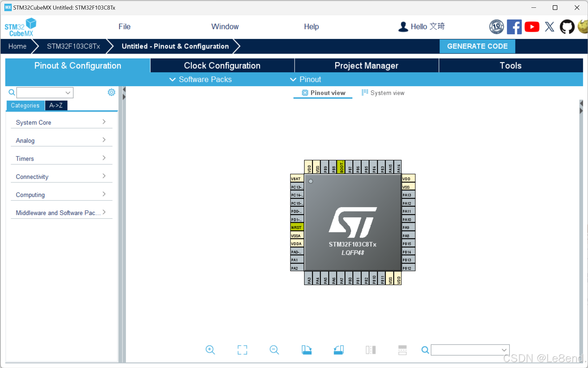
Task: Click the GENERATE CODE button
Action: (x=477, y=46)
